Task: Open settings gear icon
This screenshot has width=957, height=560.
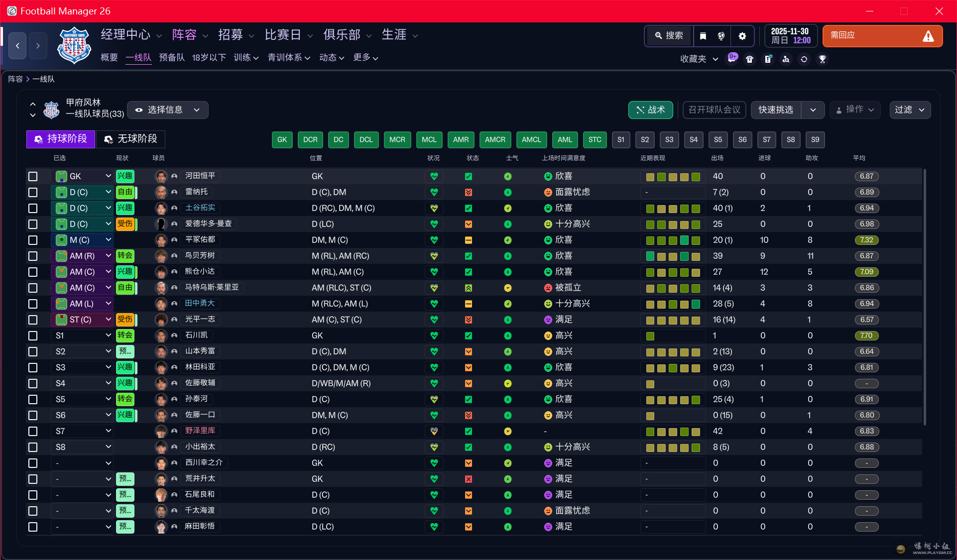Action: [x=742, y=36]
